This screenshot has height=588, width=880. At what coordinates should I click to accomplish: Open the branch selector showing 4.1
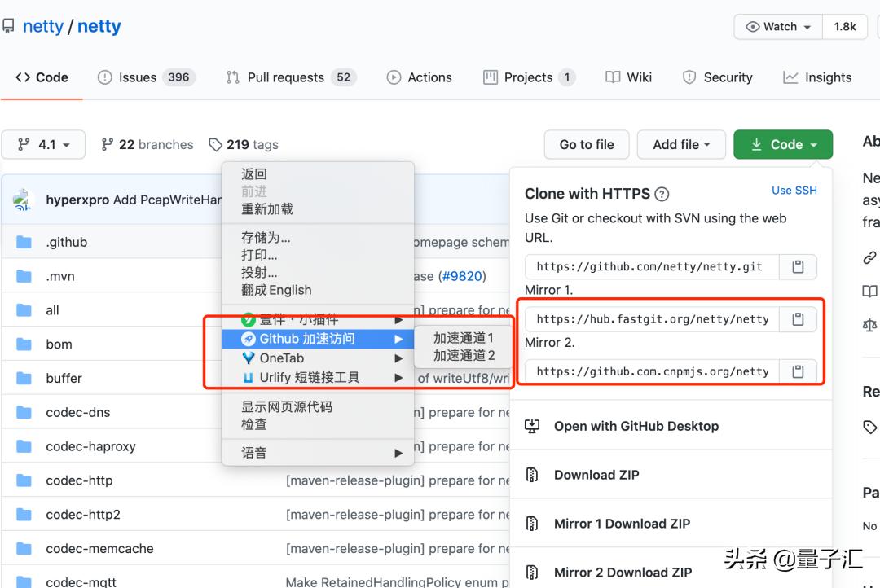click(x=43, y=144)
